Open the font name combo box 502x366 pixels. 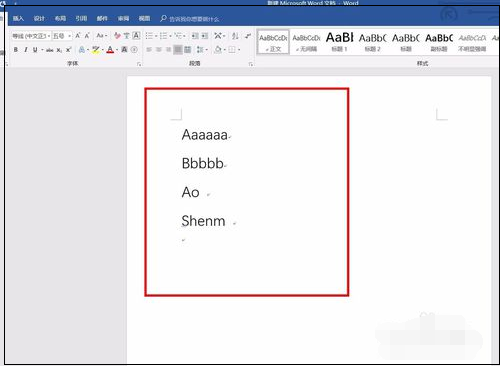click(x=31, y=36)
